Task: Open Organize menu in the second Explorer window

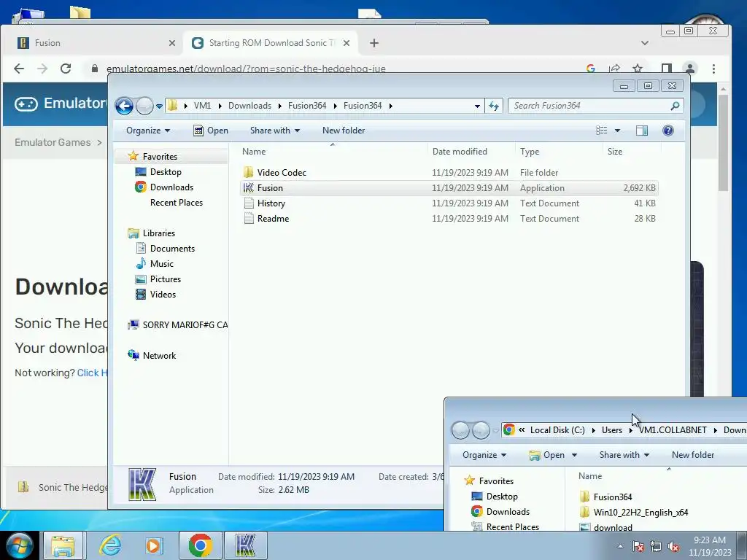Action: coord(484,455)
